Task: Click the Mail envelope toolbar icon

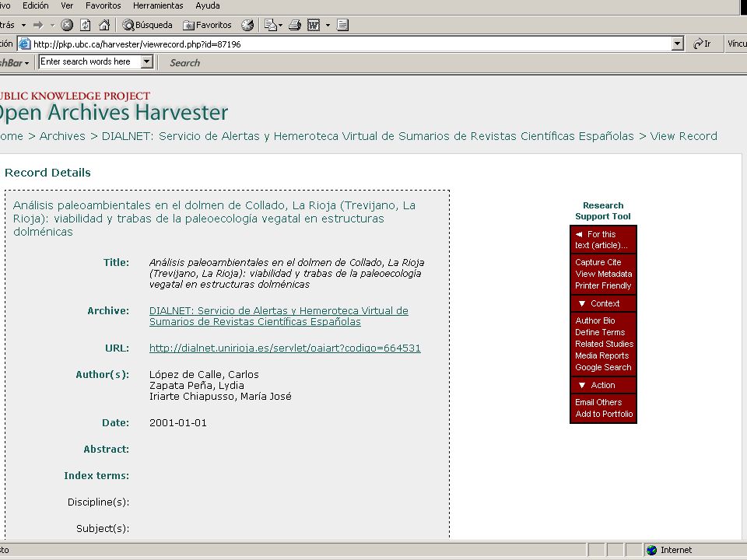Action: coord(270,25)
